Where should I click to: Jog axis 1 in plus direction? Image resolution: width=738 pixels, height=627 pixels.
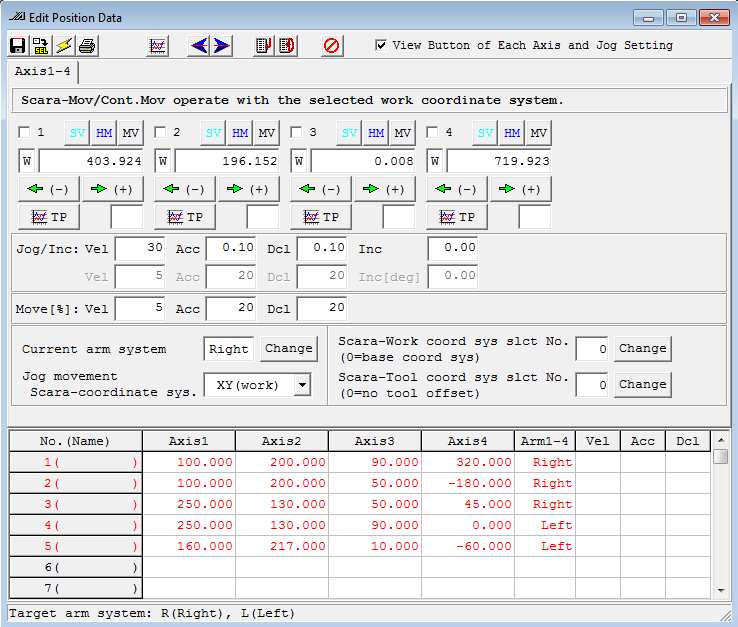coord(113,189)
